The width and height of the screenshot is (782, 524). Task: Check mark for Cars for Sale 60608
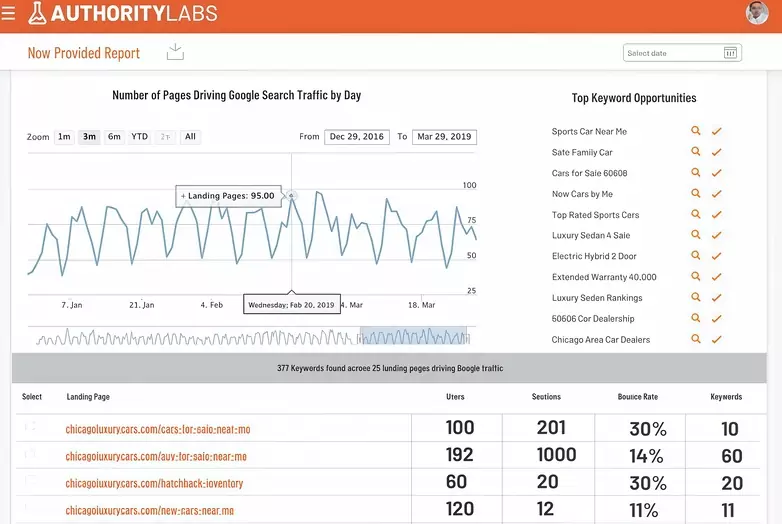(x=717, y=173)
